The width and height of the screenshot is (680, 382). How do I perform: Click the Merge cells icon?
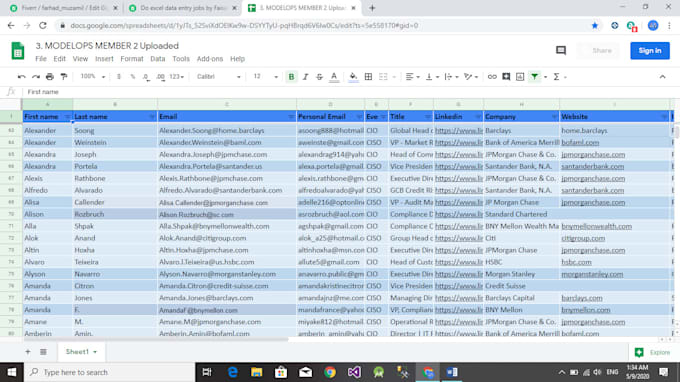click(x=383, y=77)
